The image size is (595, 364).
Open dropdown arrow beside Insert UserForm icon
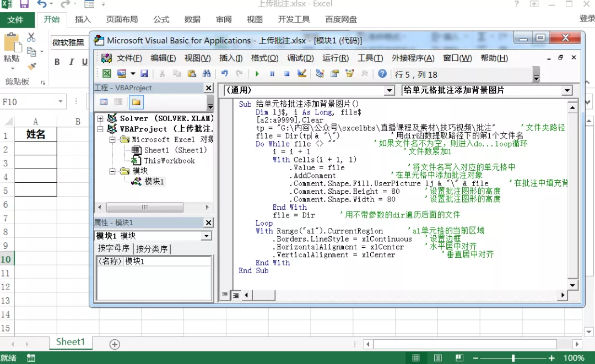(132, 74)
